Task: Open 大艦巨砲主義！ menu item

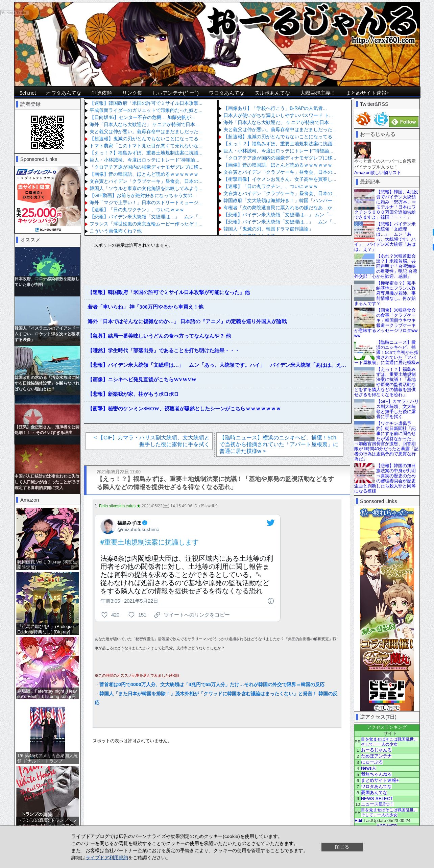Action: click(x=318, y=93)
